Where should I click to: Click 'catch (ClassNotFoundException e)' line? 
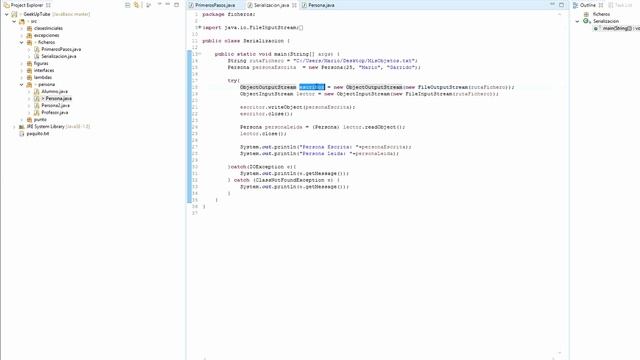coord(284,180)
